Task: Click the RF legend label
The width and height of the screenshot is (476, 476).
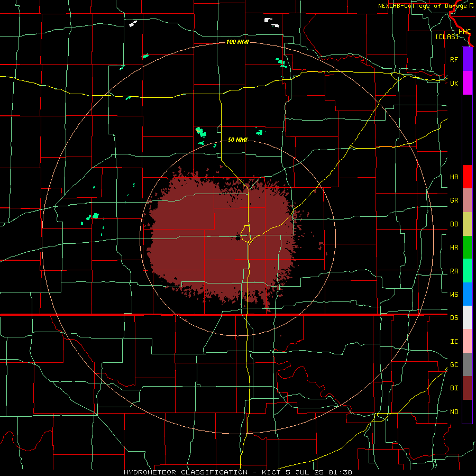Action: coord(454,59)
